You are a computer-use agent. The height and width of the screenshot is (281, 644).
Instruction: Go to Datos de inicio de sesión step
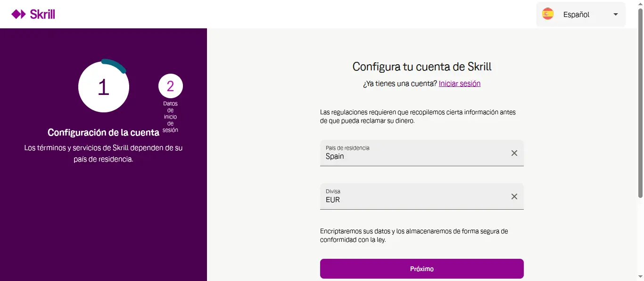coord(171,117)
